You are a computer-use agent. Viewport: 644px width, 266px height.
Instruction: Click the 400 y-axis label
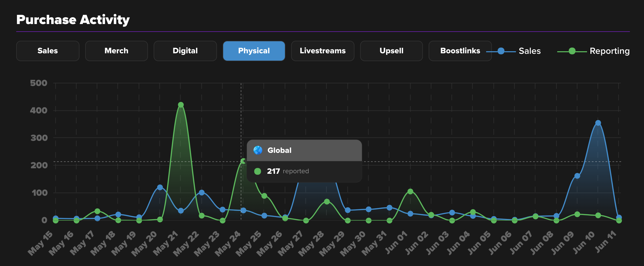[39, 111]
